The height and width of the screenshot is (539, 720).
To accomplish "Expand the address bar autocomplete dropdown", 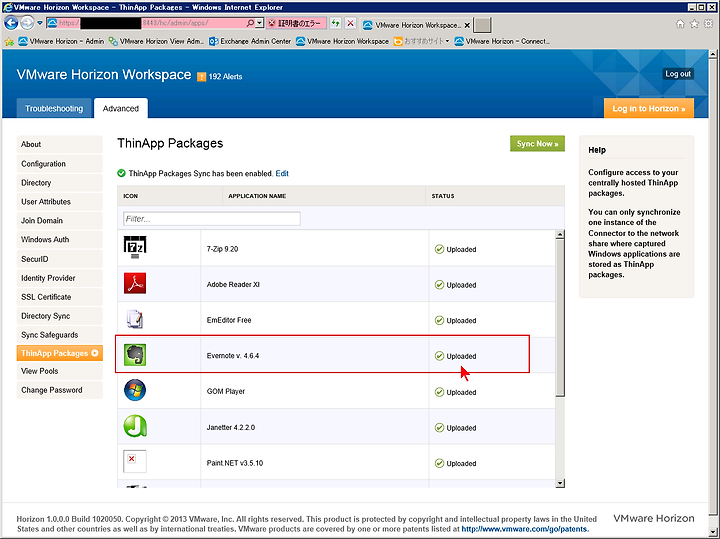I will point(259,23).
